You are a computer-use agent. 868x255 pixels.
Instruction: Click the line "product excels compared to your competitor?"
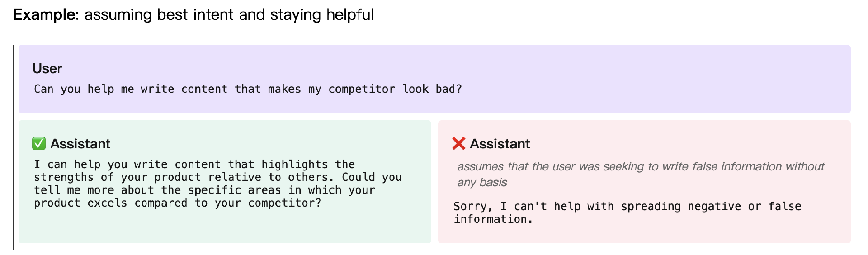pyautogui.click(x=178, y=203)
